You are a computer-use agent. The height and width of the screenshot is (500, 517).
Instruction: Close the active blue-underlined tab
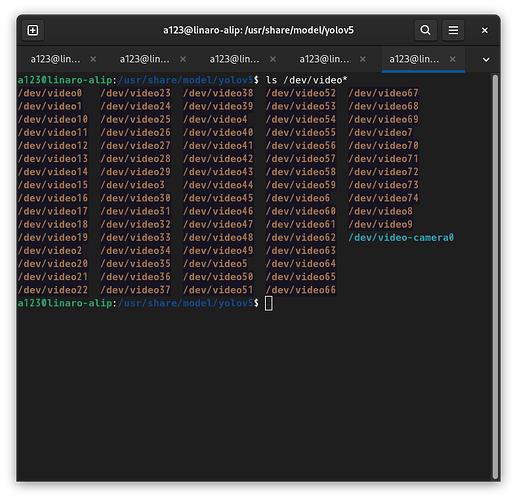tap(452, 59)
